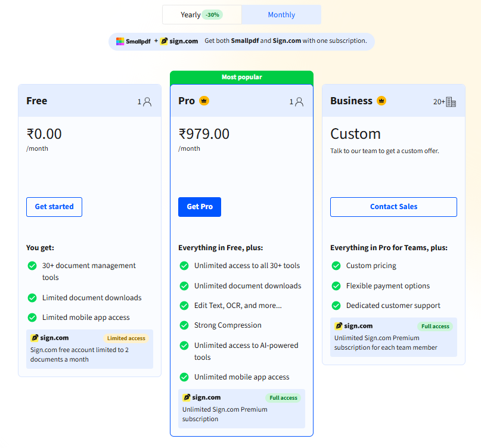The height and width of the screenshot is (448, 481).
Task: Click the sign.com pen icon in the Business plan
Action: [339, 326]
